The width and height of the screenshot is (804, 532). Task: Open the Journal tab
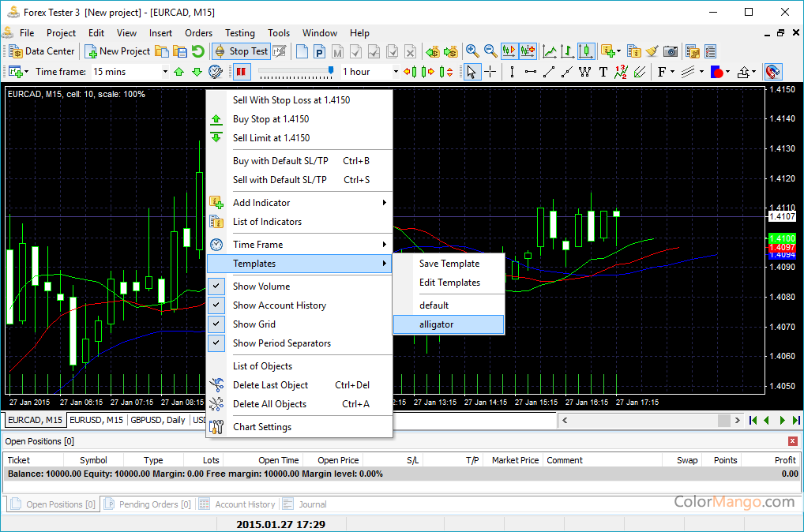click(305, 504)
